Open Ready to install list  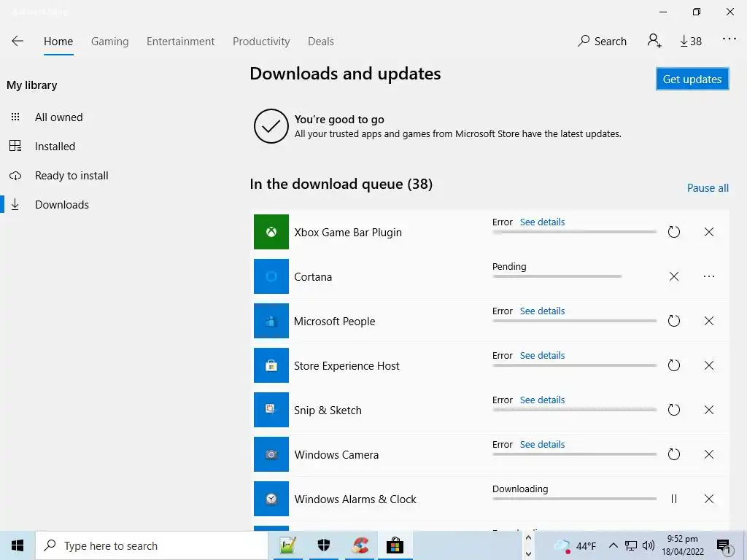click(71, 176)
